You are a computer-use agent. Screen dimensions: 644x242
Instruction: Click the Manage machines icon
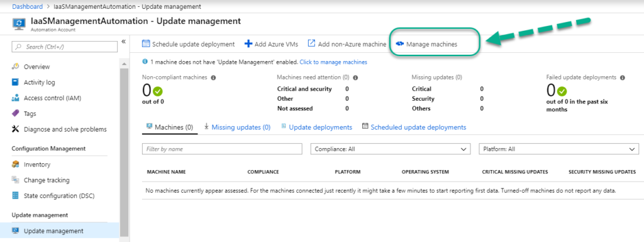click(400, 44)
